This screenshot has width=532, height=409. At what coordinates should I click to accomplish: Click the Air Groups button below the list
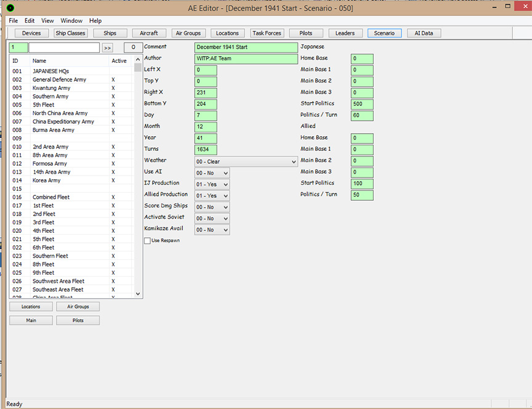78,307
